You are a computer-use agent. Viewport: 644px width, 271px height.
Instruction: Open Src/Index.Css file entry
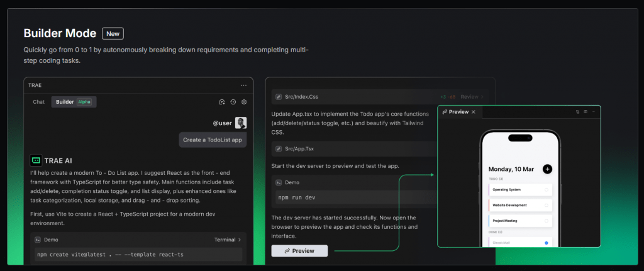pos(380,97)
